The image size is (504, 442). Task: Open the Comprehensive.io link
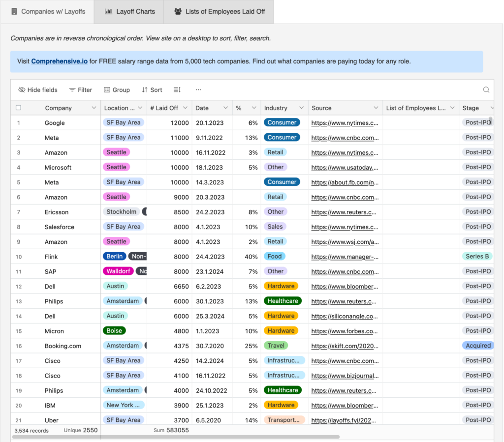59,61
